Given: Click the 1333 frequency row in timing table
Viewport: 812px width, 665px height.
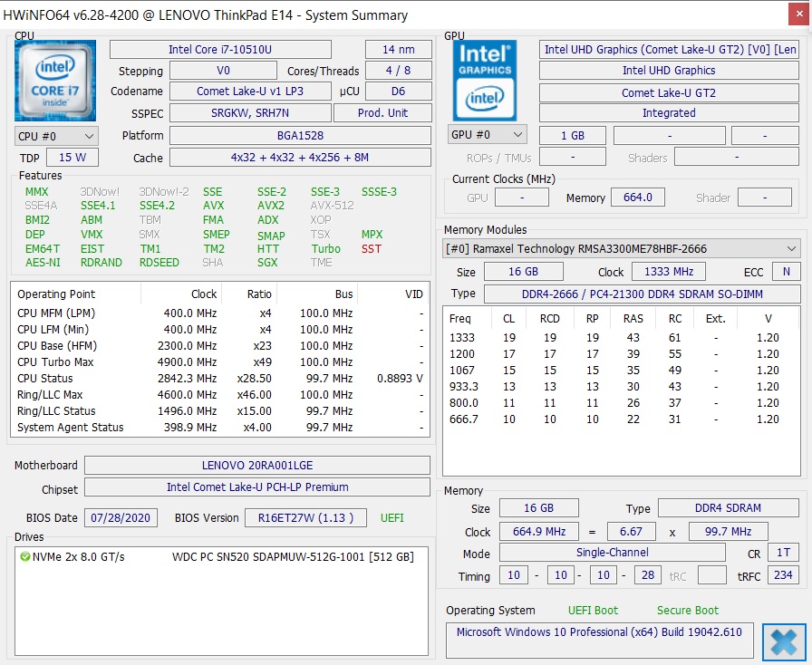Looking at the screenshot, I should pyautogui.click(x=622, y=338).
